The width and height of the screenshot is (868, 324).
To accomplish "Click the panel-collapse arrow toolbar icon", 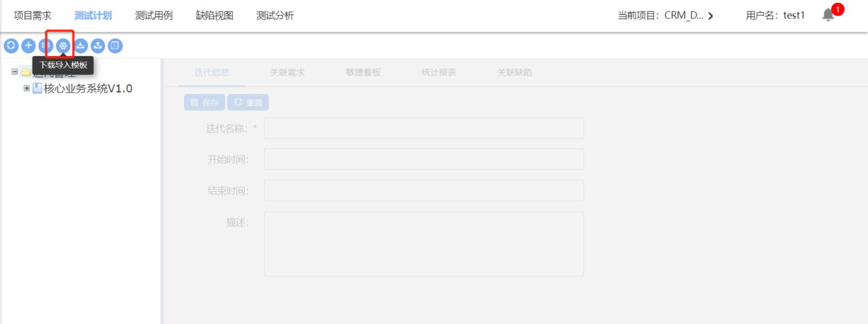I will pyautogui.click(x=116, y=46).
